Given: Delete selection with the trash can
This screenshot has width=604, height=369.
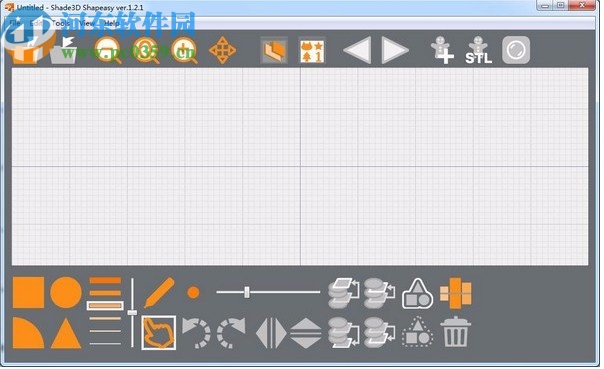Looking at the screenshot, I should (456, 333).
